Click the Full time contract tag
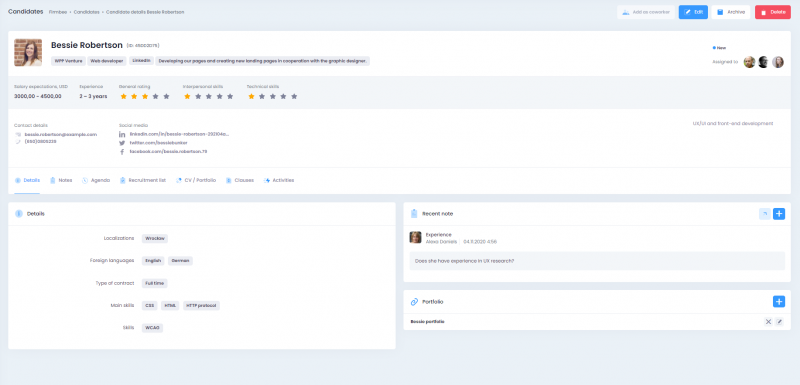 tap(155, 283)
